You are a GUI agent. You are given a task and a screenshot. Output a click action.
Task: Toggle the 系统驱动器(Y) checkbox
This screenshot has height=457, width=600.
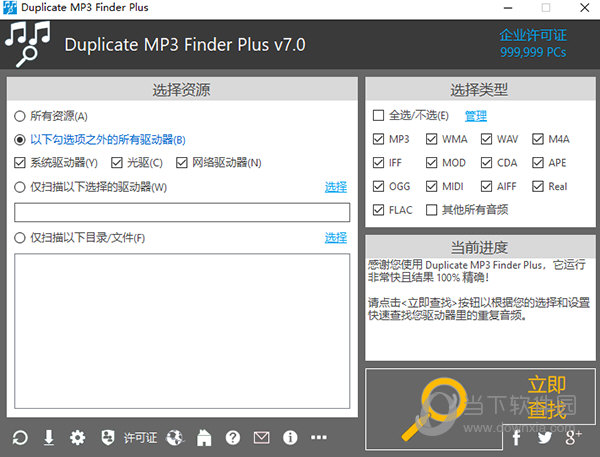[x=20, y=163]
